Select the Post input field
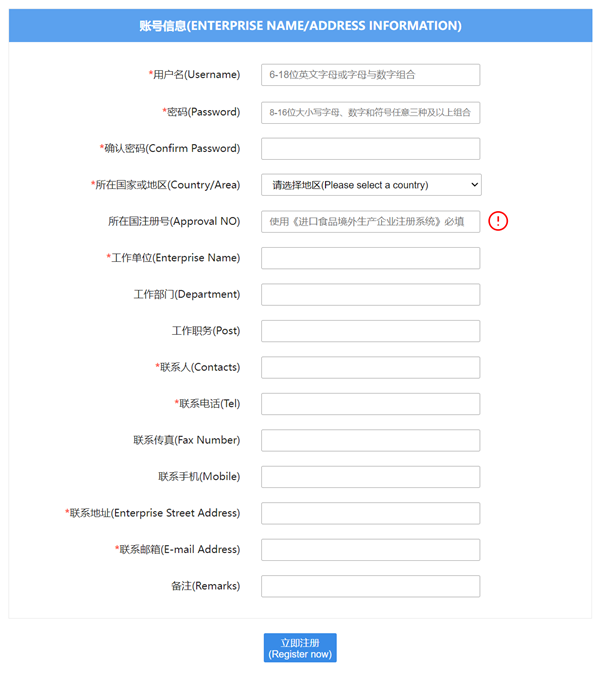600x684 pixels. pyautogui.click(x=370, y=331)
